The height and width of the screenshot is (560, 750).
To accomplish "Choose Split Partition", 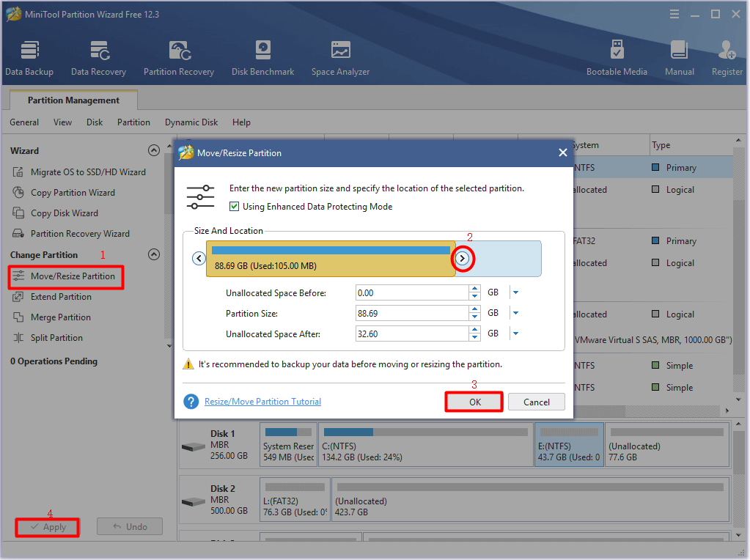I will coord(48,338).
